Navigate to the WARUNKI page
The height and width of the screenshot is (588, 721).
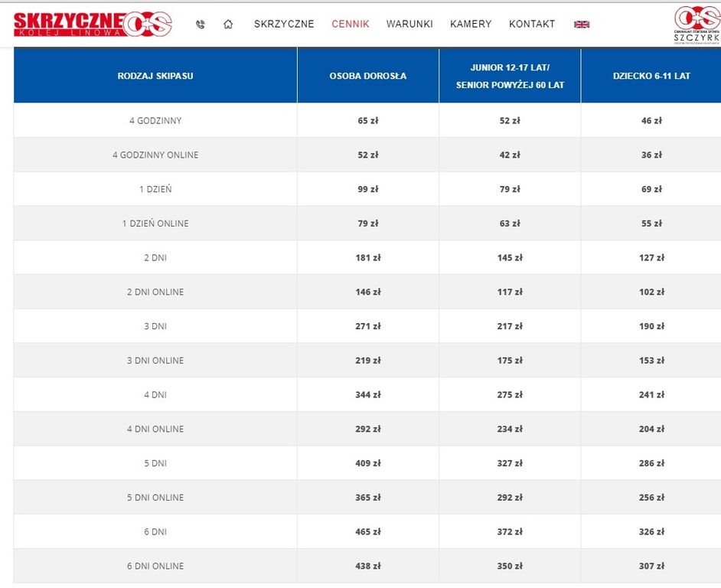click(409, 24)
